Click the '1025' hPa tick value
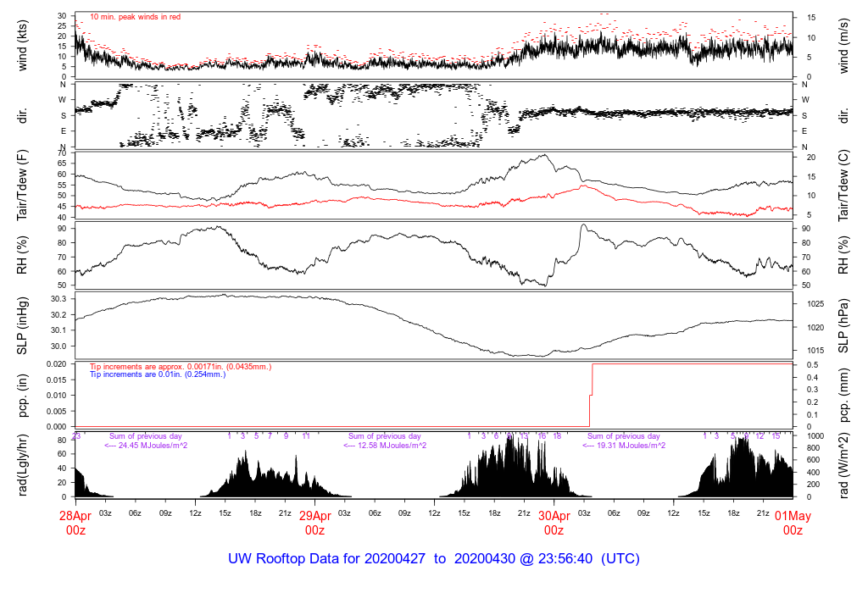The image size is (868, 593). [x=815, y=303]
